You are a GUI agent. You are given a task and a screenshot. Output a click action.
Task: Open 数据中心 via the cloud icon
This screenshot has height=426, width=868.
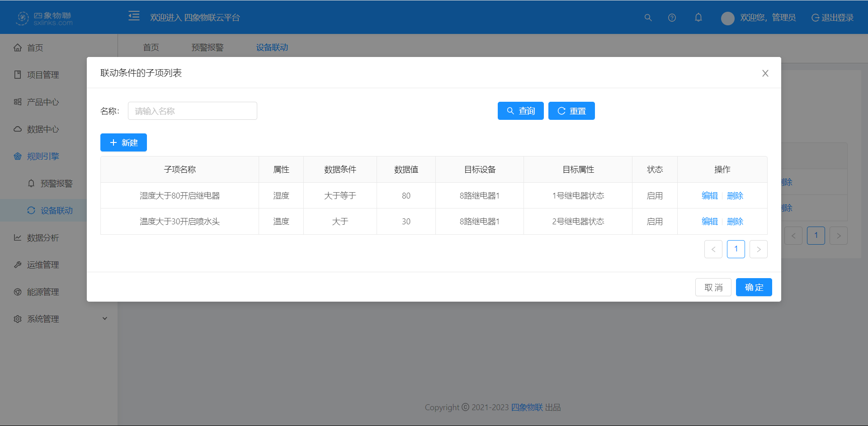[18, 129]
